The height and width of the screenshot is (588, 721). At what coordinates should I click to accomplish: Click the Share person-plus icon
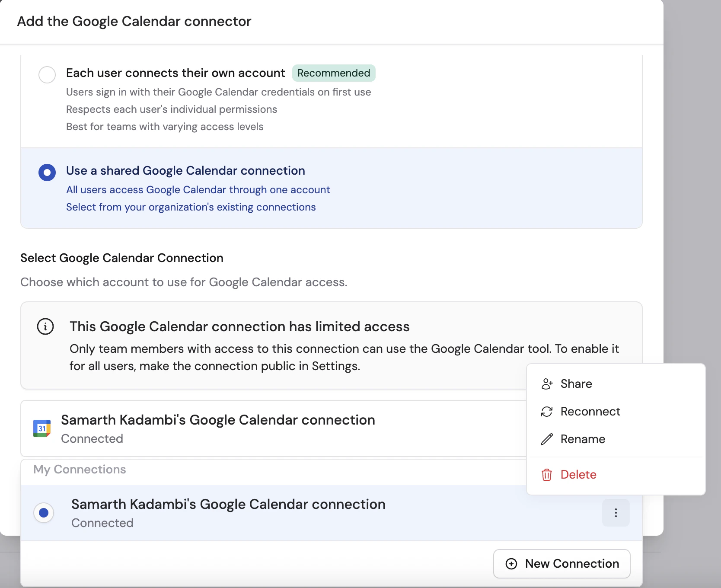547,384
